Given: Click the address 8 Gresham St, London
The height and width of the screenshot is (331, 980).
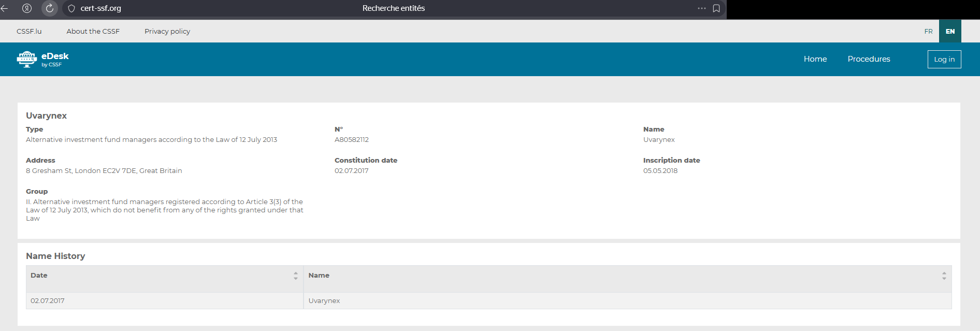Looking at the screenshot, I should (104, 171).
